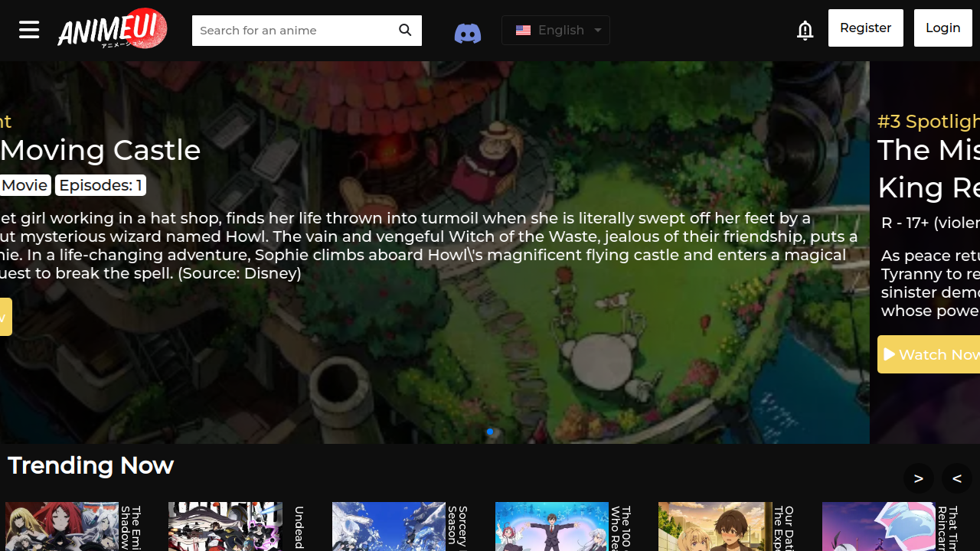Go to the AnimeUI logo homepage
980x551 pixels.
113,29
